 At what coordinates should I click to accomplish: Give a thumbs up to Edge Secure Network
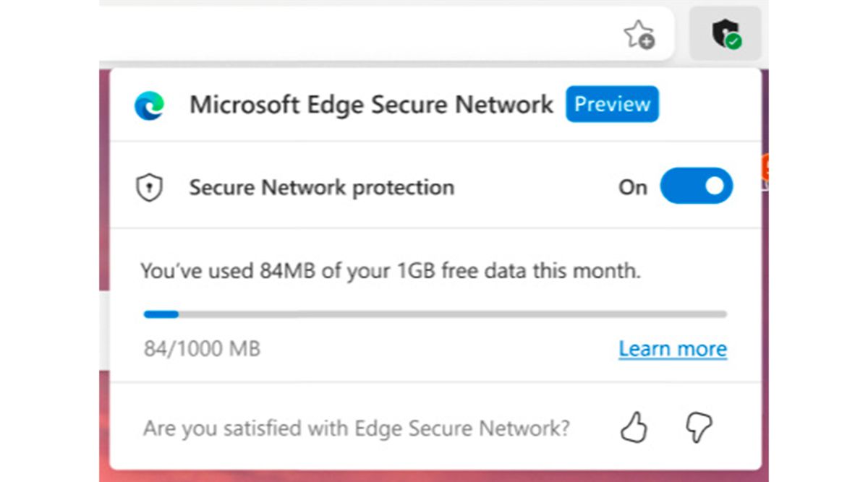coord(634,428)
